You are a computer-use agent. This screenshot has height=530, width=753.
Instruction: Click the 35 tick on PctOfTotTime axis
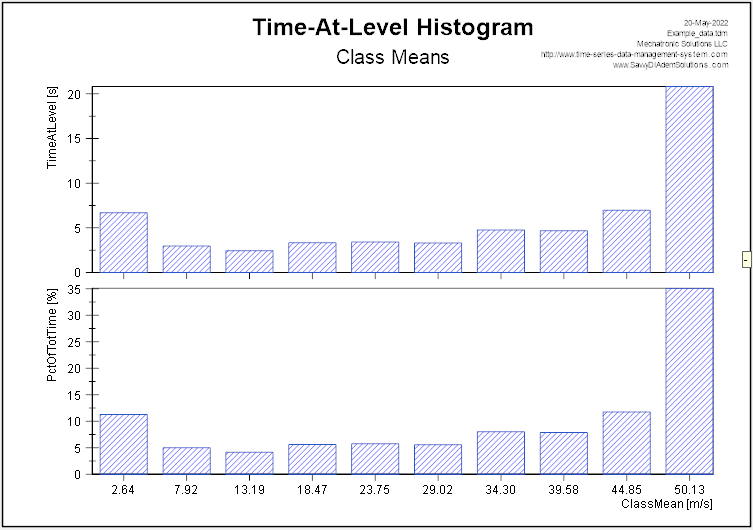(75, 289)
